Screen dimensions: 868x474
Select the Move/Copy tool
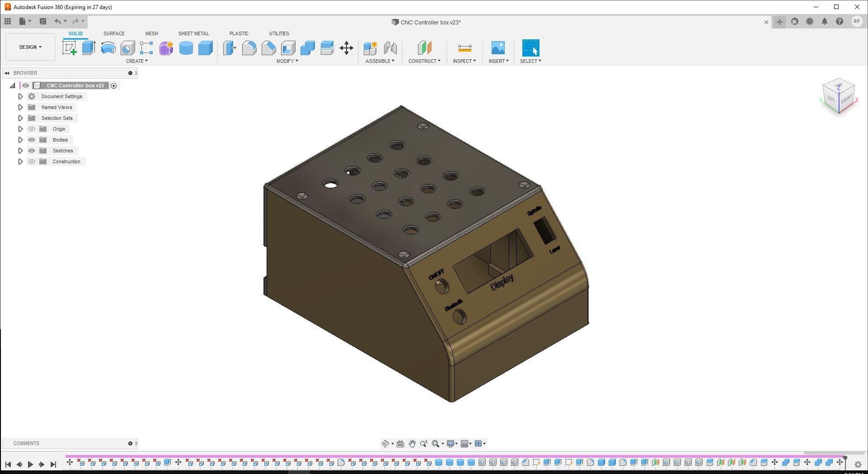click(347, 47)
